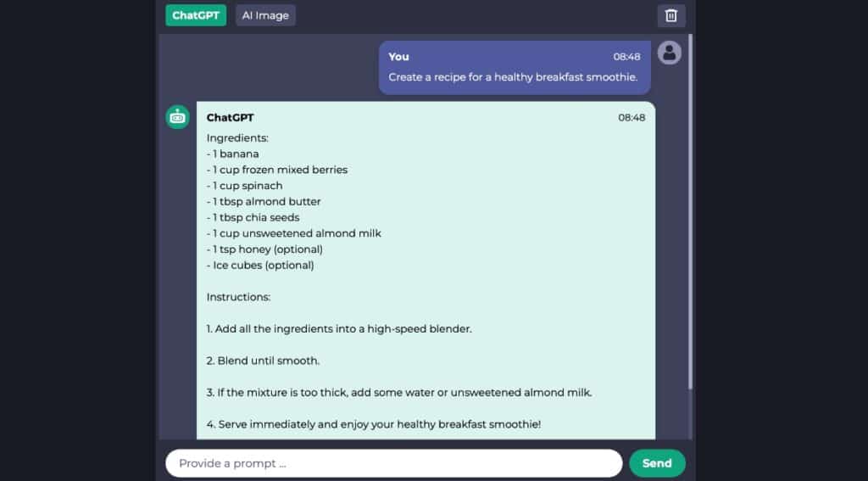Switch to the AI Image tab
This screenshot has height=481, width=868.
coord(265,15)
